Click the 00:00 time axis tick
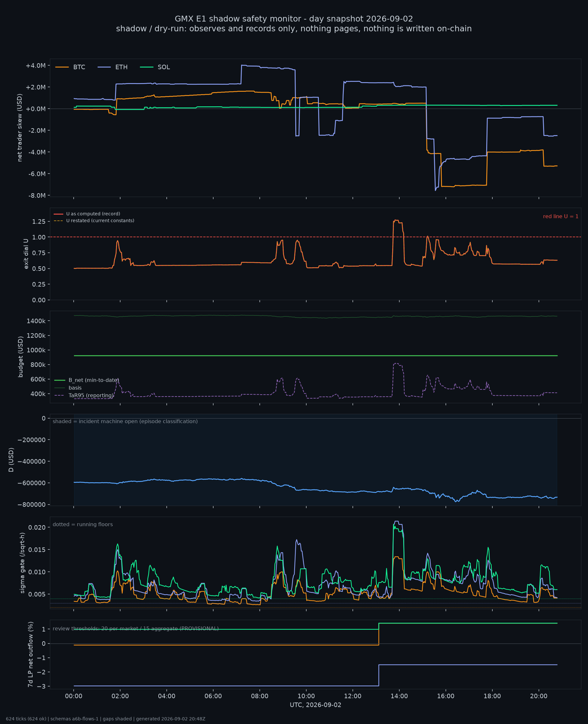Image resolution: width=588 pixels, height=724 pixels. pos(74,696)
